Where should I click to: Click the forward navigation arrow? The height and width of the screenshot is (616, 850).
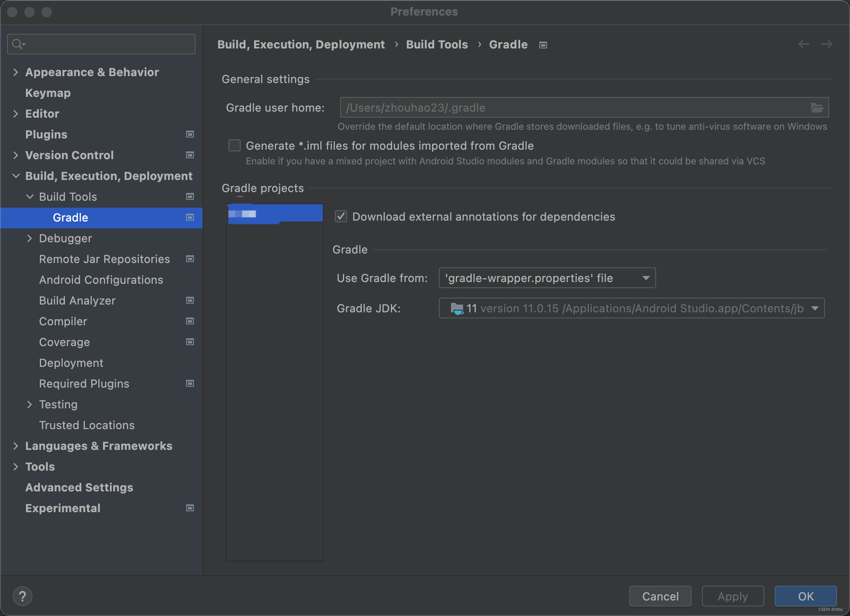coord(827,44)
